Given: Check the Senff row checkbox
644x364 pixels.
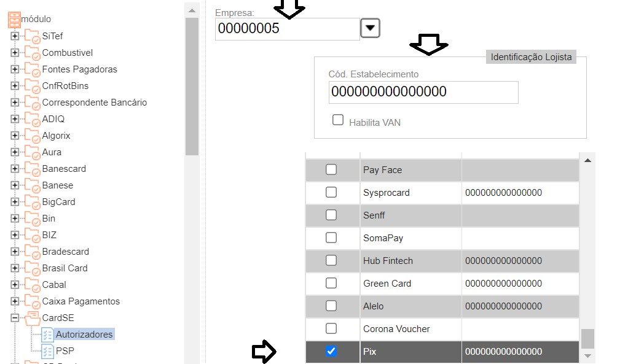Looking at the screenshot, I should [331, 215].
